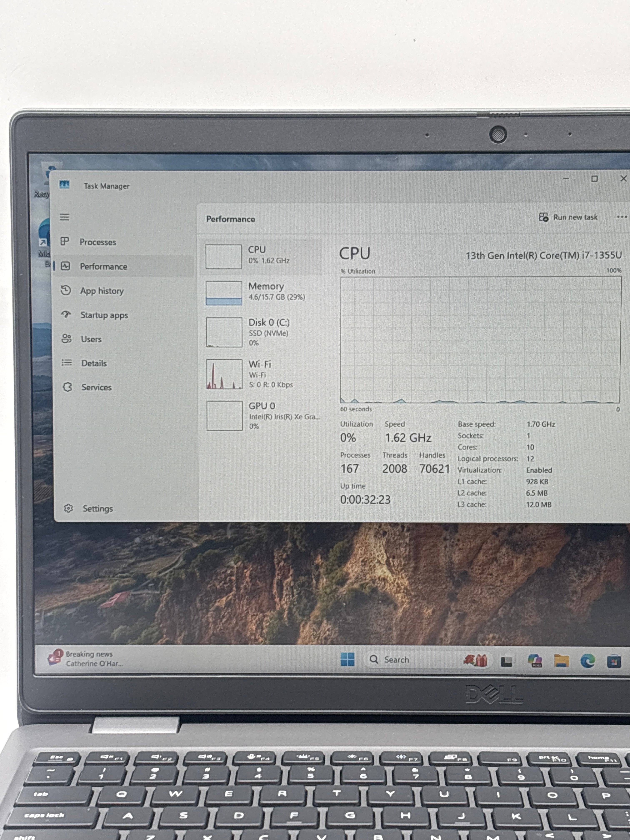Screen dimensions: 630x840
Task: Open the hamburger navigation menu in Task Manager
Action: tap(65, 217)
